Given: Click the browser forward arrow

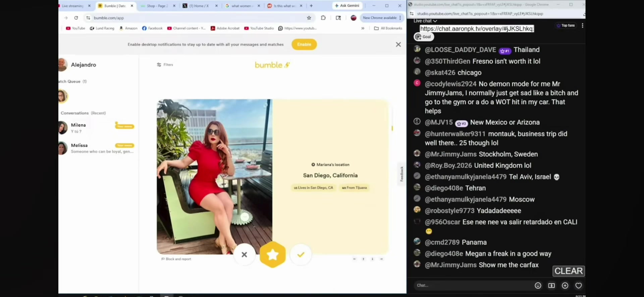Looking at the screenshot, I should coord(66,18).
